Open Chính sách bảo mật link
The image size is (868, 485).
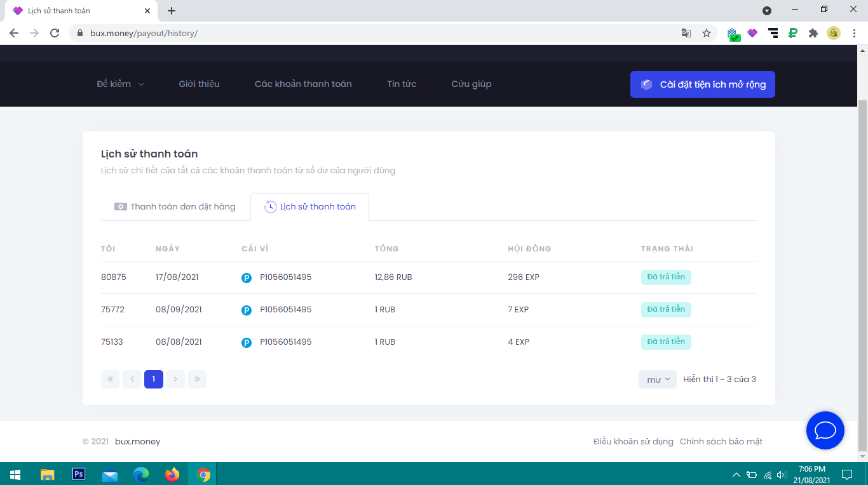tap(721, 442)
